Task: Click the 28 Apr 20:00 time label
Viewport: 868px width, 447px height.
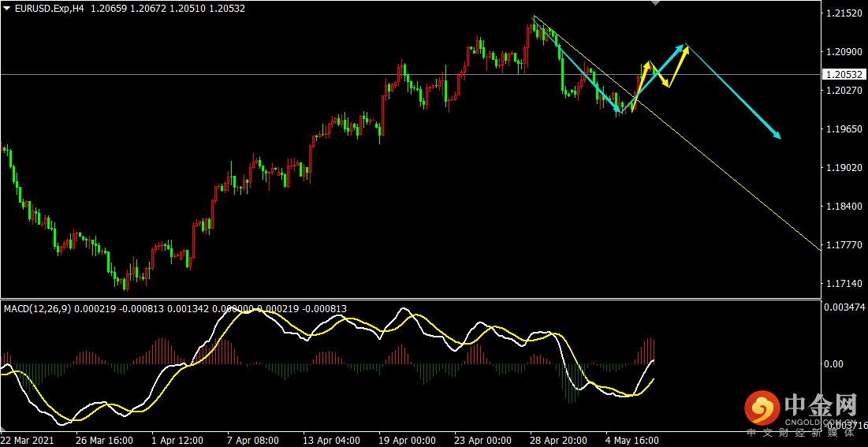Action: (x=558, y=441)
